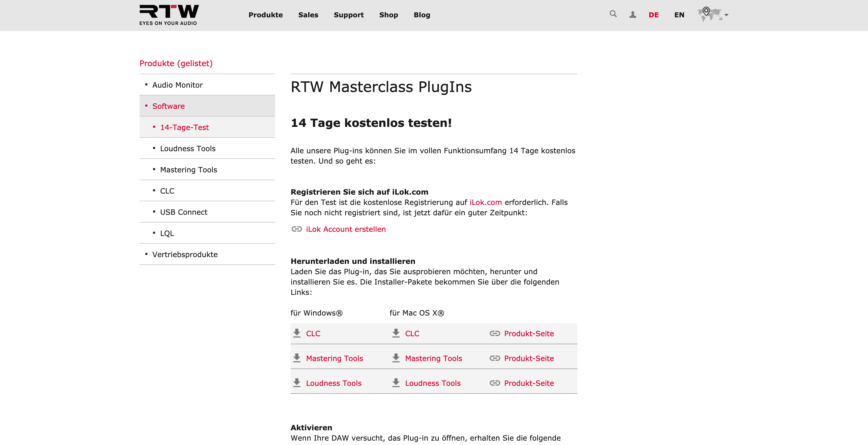Click Mac Loudness Tools download icon
The width and height of the screenshot is (868, 445).
pyautogui.click(x=396, y=383)
